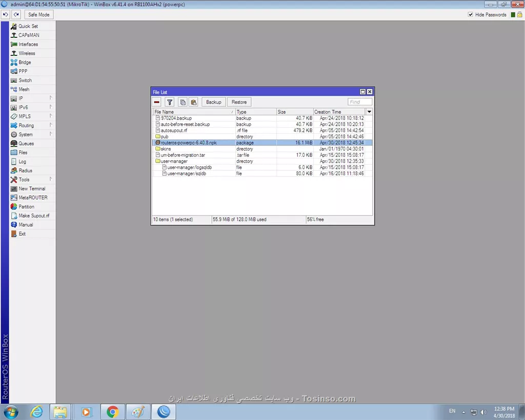Open Windows Explorer from the taskbar

point(60,412)
